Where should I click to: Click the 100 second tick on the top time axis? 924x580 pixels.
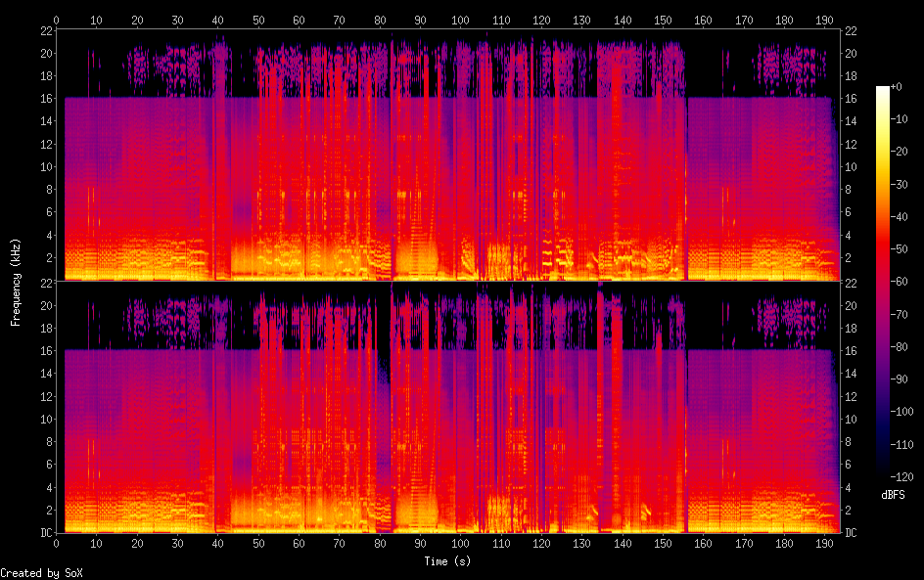pos(460,20)
